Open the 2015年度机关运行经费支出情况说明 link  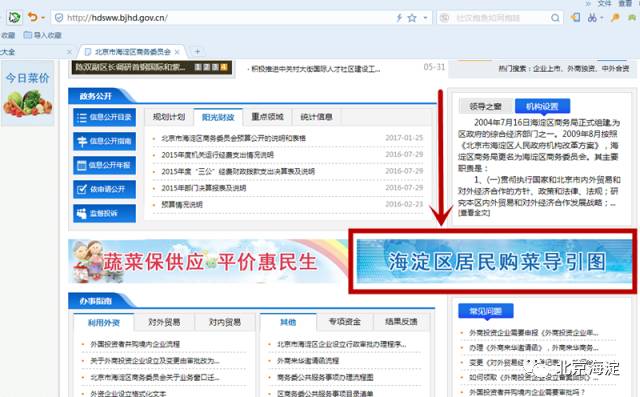[x=218, y=155]
